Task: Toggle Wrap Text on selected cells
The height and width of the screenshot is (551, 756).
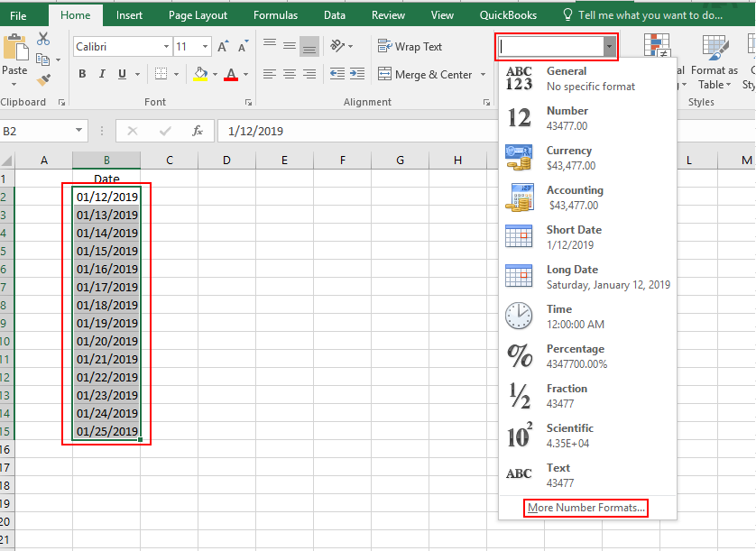Action: (410, 46)
